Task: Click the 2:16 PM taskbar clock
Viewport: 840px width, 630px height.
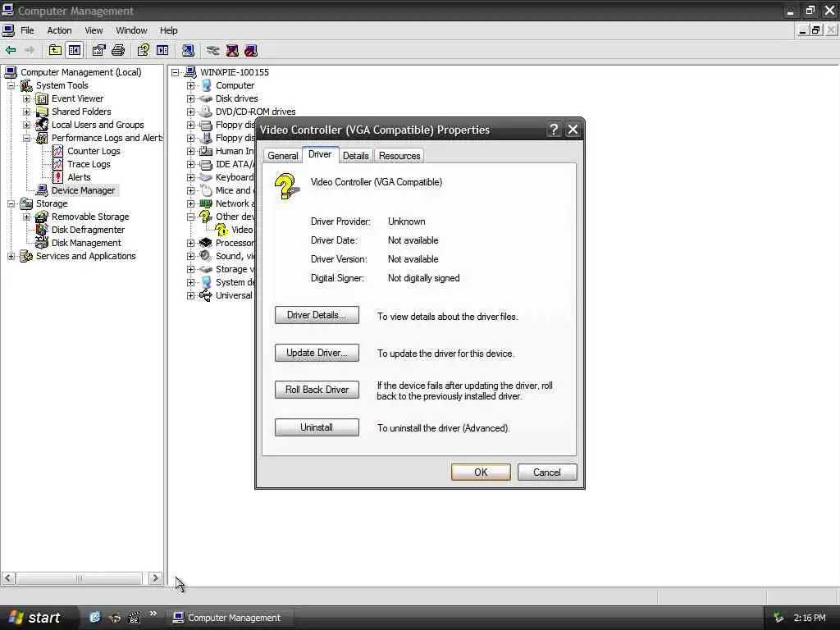Action: click(810, 618)
